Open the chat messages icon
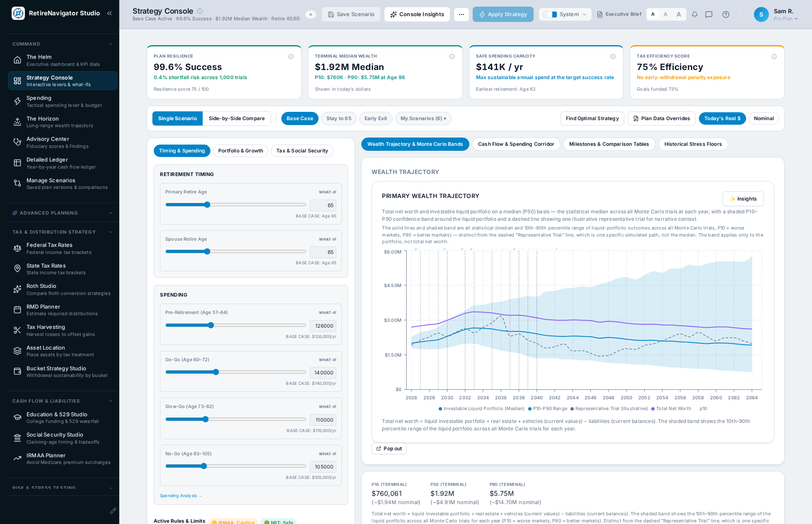 click(x=709, y=14)
